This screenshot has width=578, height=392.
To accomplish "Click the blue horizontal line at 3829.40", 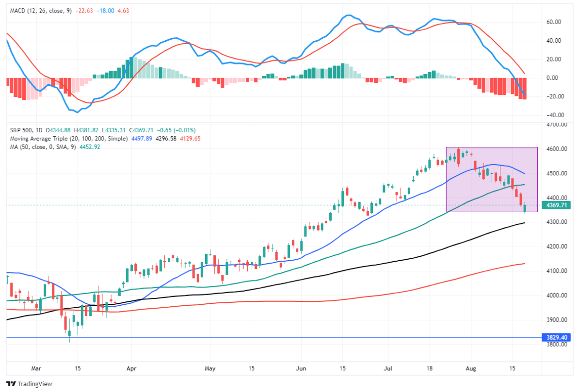I will pyautogui.click(x=273, y=337).
